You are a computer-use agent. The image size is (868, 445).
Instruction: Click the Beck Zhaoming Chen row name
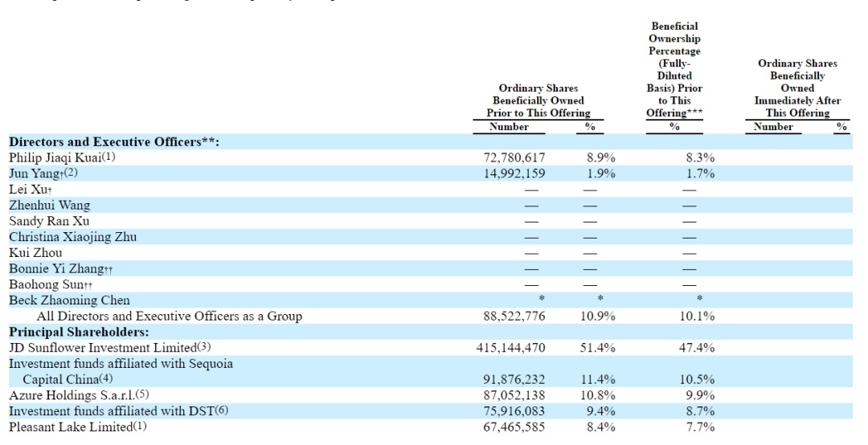click(x=69, y=300)
